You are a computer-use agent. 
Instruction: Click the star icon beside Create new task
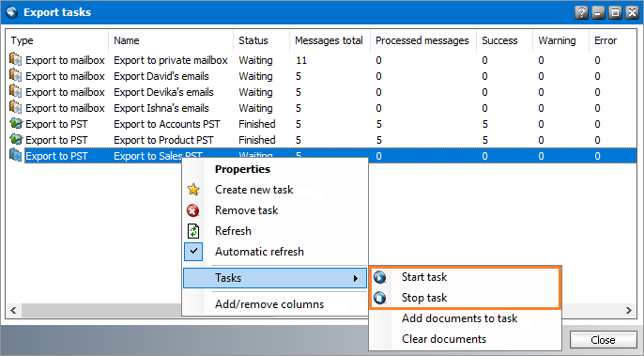(x=193, y=190)
